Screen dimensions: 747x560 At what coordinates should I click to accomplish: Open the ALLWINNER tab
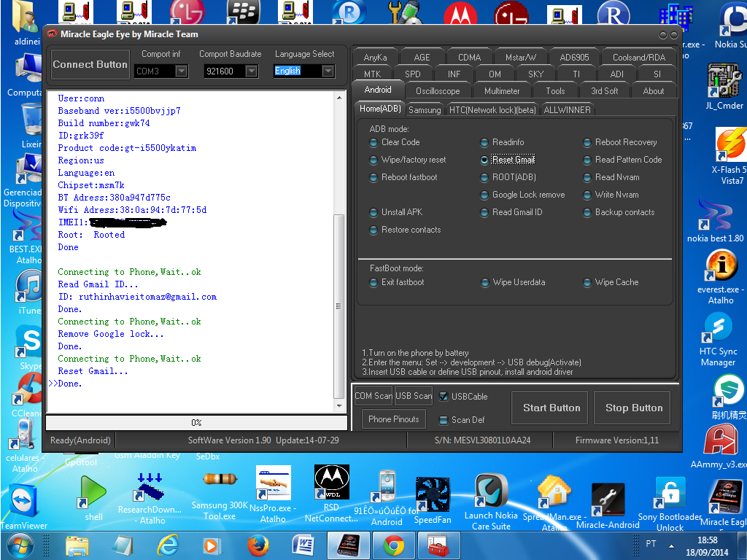click(567, 110)
